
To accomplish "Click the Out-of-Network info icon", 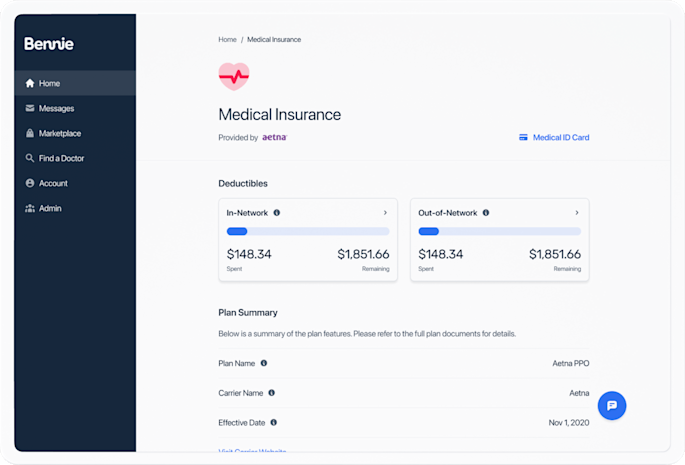I will [x=486, y=213].
